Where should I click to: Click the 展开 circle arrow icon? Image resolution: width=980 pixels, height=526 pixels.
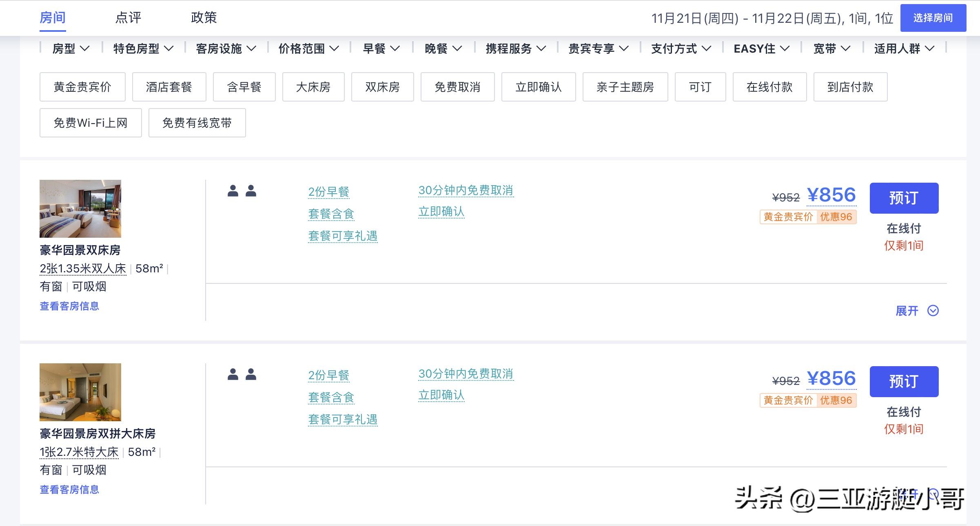(933, 311)
